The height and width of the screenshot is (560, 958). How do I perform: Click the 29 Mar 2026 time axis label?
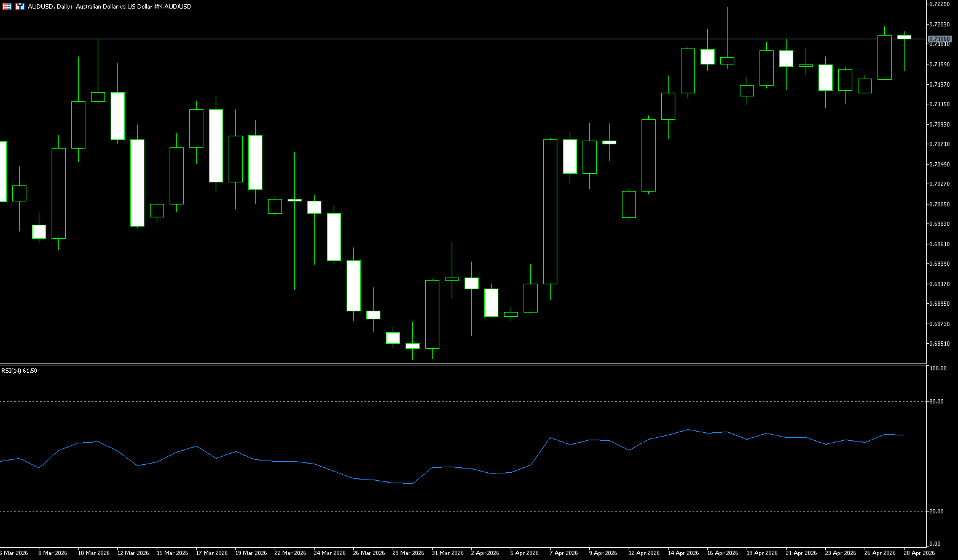click(x=408, y=553)
